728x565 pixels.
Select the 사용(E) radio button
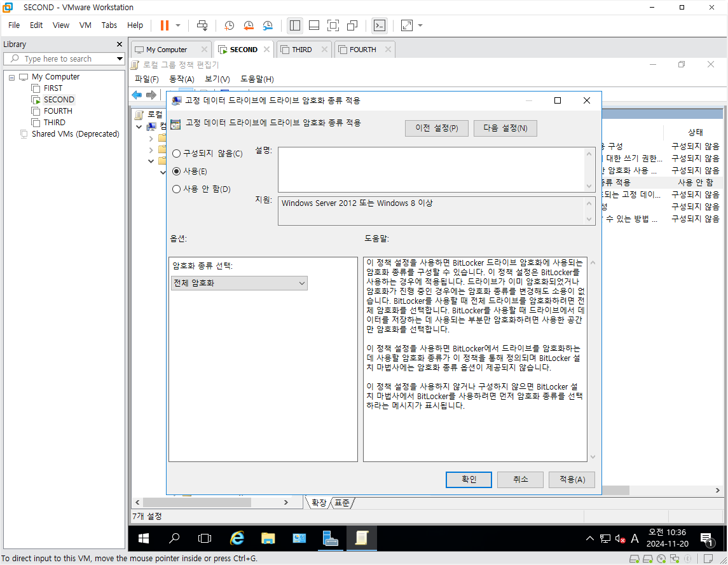[176, 172]
